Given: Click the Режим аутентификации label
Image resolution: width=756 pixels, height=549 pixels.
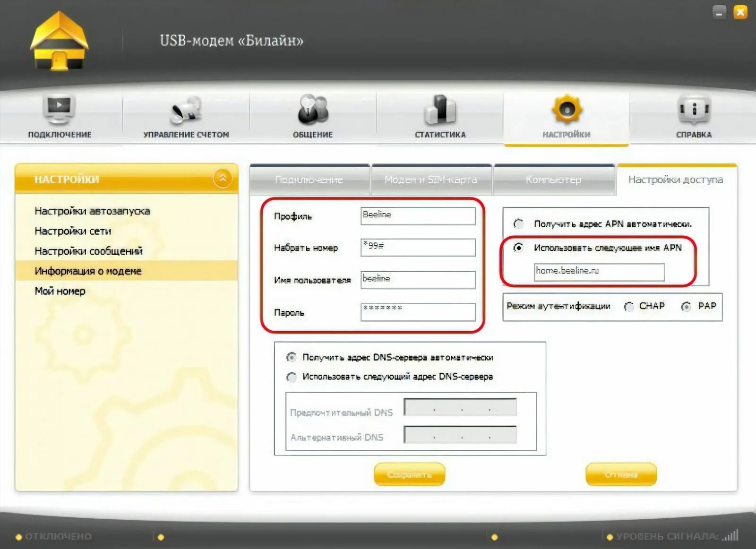Looking at the screenshot, I should click(558, 306).
